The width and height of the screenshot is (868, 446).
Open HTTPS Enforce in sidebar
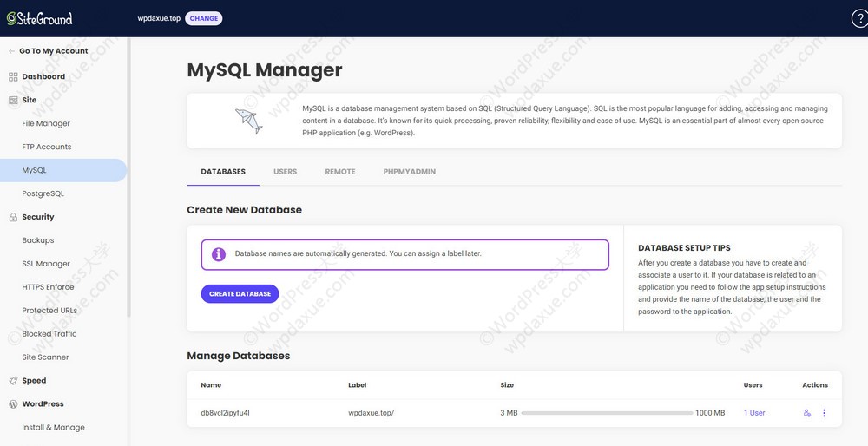click(x=48, y=287)
